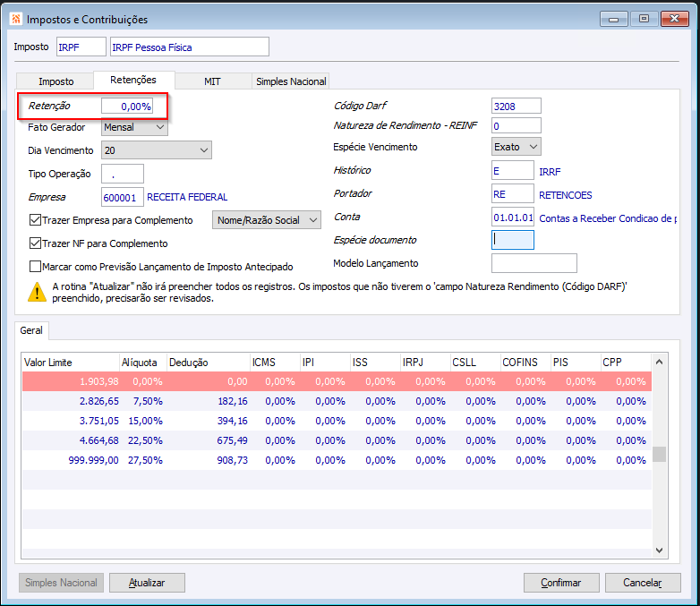Click the Valor Limite column header

click(71, 363)
